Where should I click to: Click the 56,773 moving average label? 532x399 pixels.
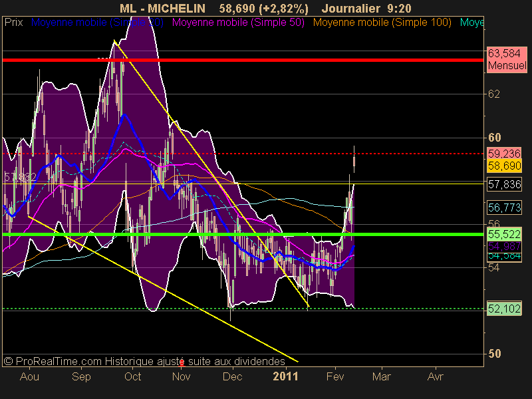pyautogui.click(x=504, y=207)
